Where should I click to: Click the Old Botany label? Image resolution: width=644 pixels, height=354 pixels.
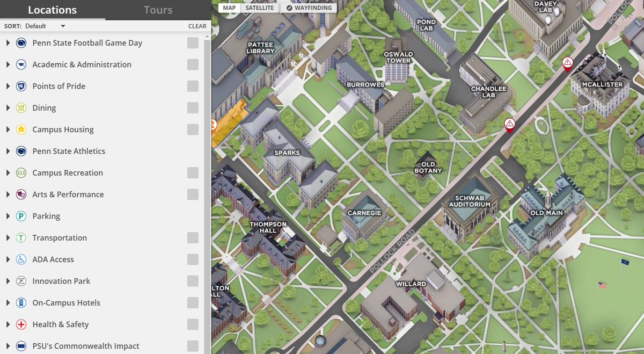point(428,168)
